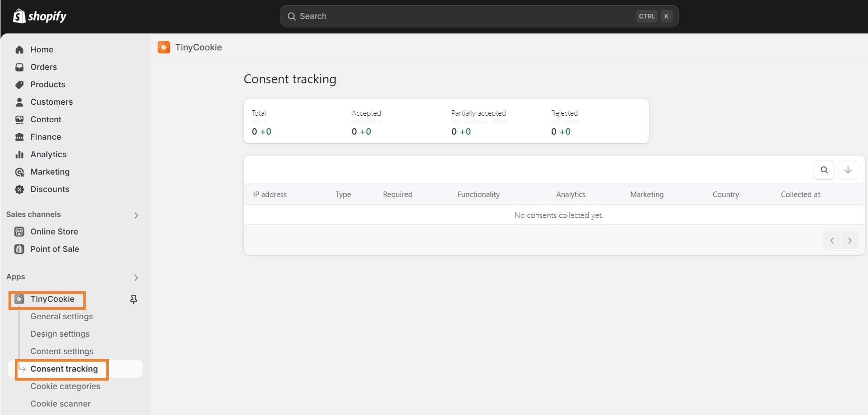This screenshot has height=415, width=868.
Task: Click the Functionality column header
Action: click(x=478, y=195)
